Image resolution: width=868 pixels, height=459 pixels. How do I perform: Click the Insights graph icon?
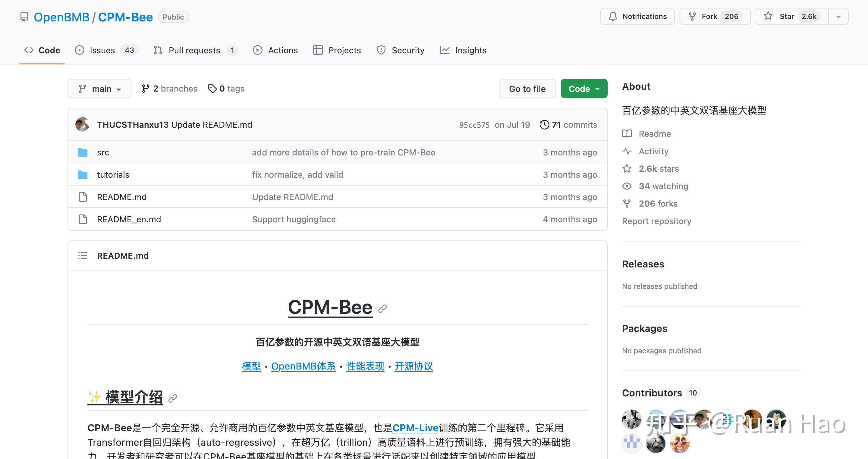(445, 50)
